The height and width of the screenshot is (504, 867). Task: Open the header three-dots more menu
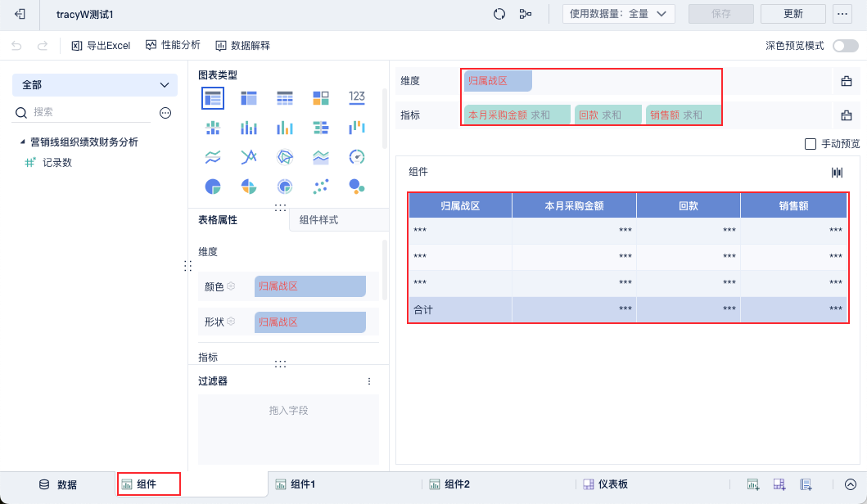tap(842, 14)
